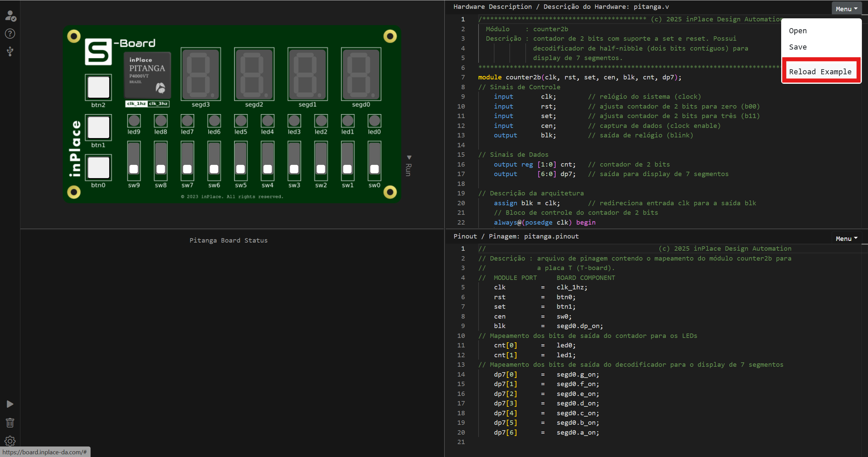
Task: Choose Save from the menu
Action: 798,47
